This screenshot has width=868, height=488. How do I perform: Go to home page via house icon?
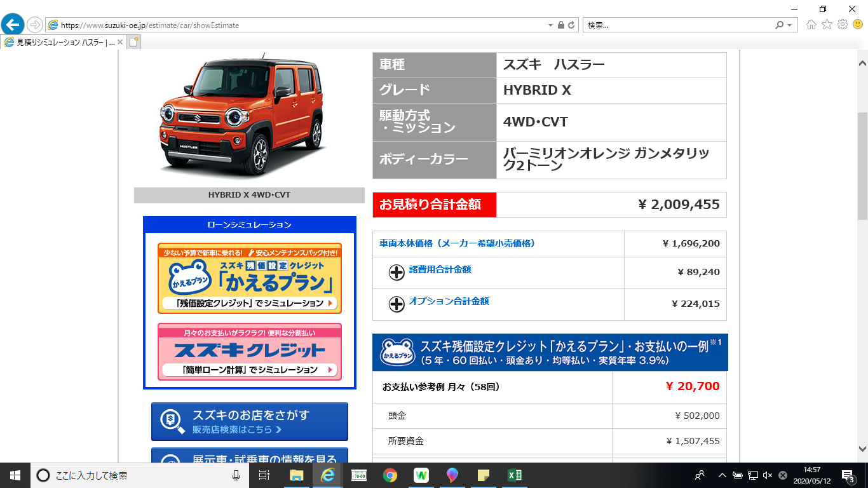[811, 25]
